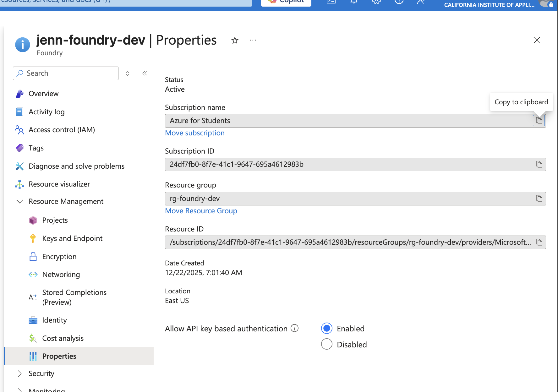The image size is (558, 392).
Task: Click the global search resources bar
Action: pyautogui.click(x=126, y=3)
